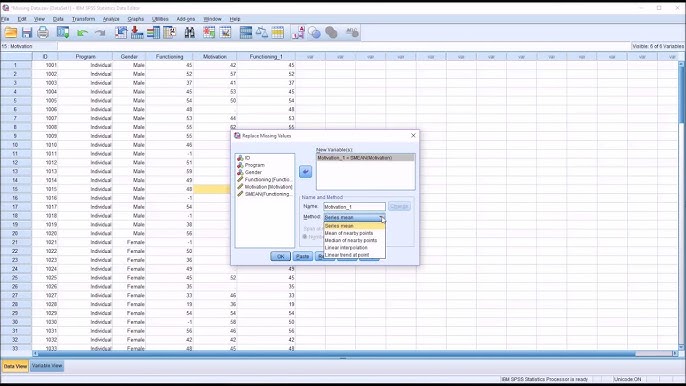Collapse the Method dropdown arrow
686x386 pixels.
pyautogui.click(x=382, y=218)
